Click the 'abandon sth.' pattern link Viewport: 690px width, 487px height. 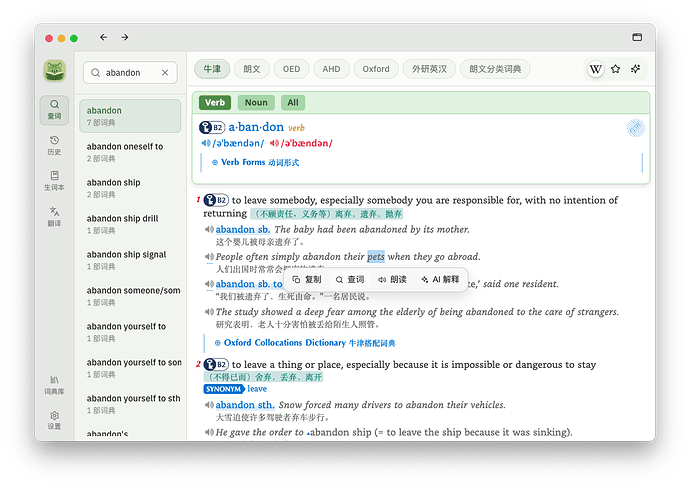coord(245,405)
